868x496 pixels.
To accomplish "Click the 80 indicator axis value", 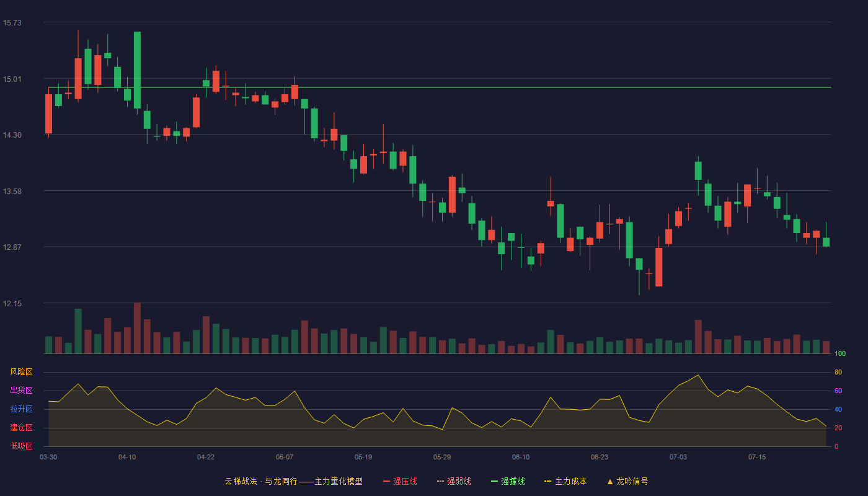I will (x=838, y=373).
